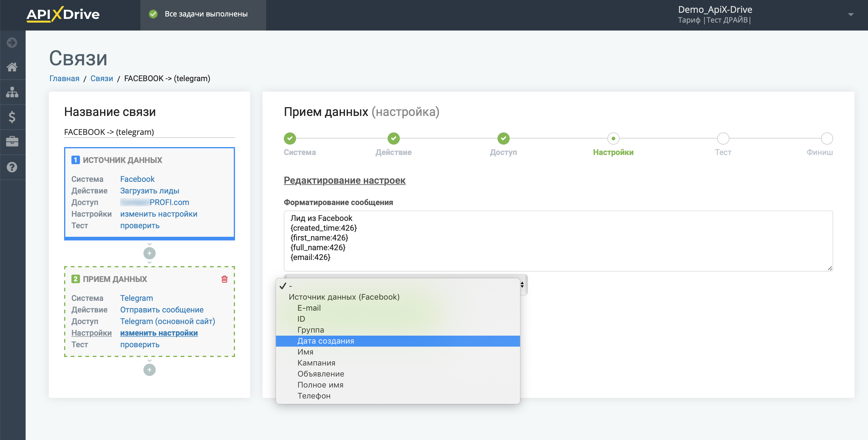This screenshot has height=440, width=868.
Task: Edit the connection name field
Action: pos(149,132)
